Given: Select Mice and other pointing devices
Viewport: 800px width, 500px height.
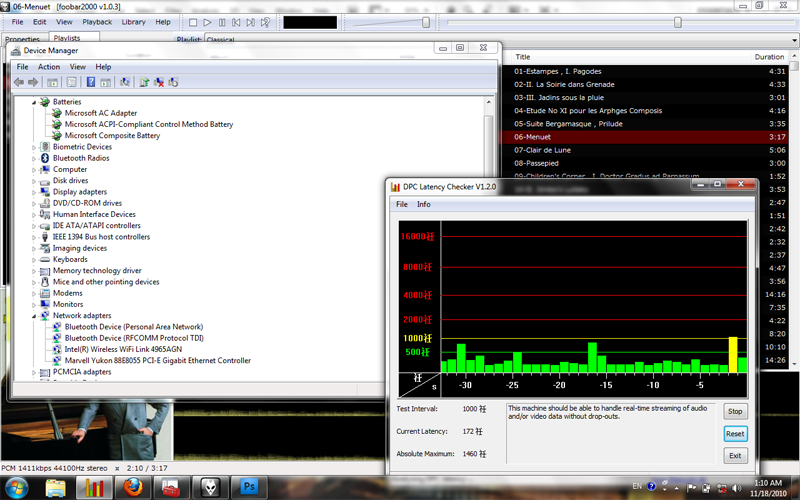Looking at the screenshot, I should pos(106,282).
